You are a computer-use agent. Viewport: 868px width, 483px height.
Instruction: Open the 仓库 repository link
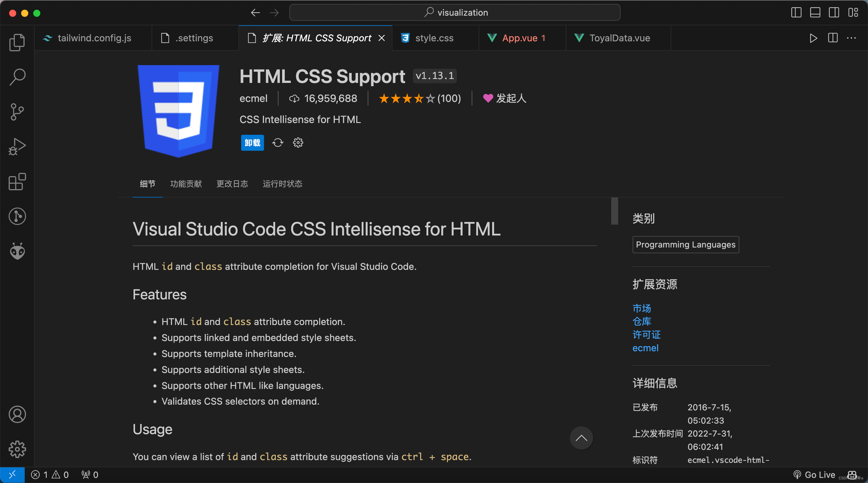(642, 322)
